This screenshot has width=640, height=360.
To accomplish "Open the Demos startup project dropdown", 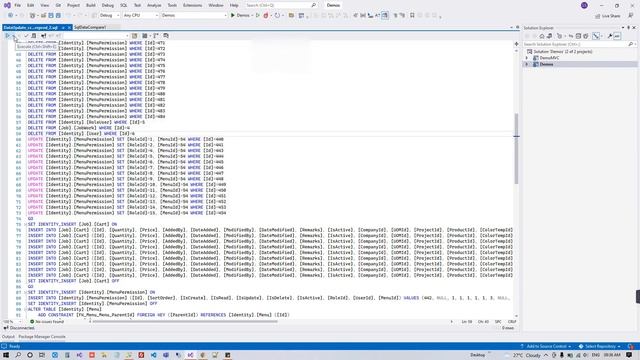I will click(x=194, y=16).
